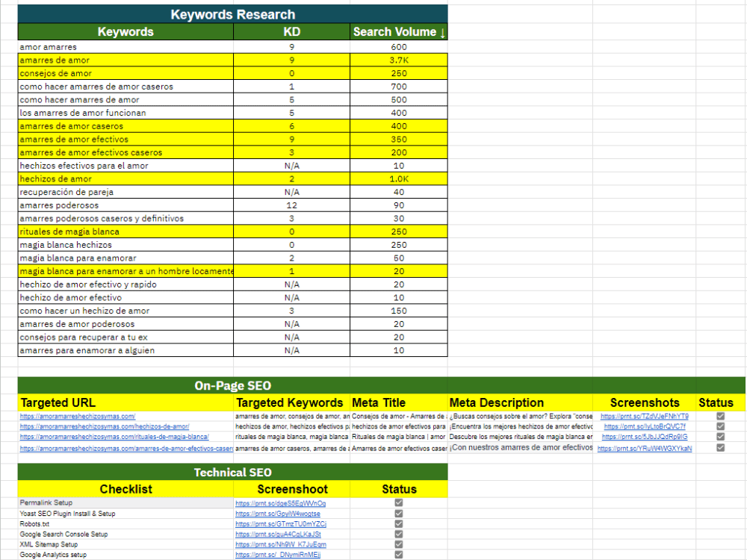
Task: Select the 'Robots.txt' checklist cell
Action: [x=125, y=524]
